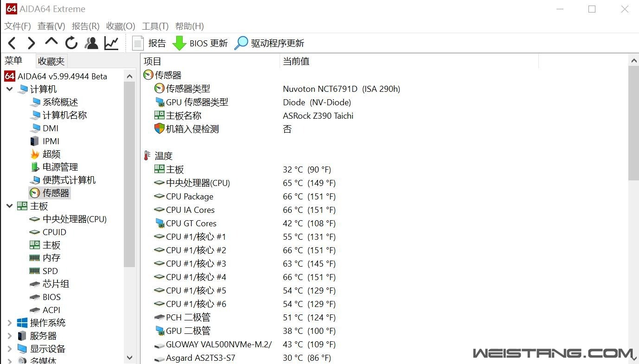Click the tree panel scroll-up arrow
This screenshot has width=639, height=364.
click(130, 76)
